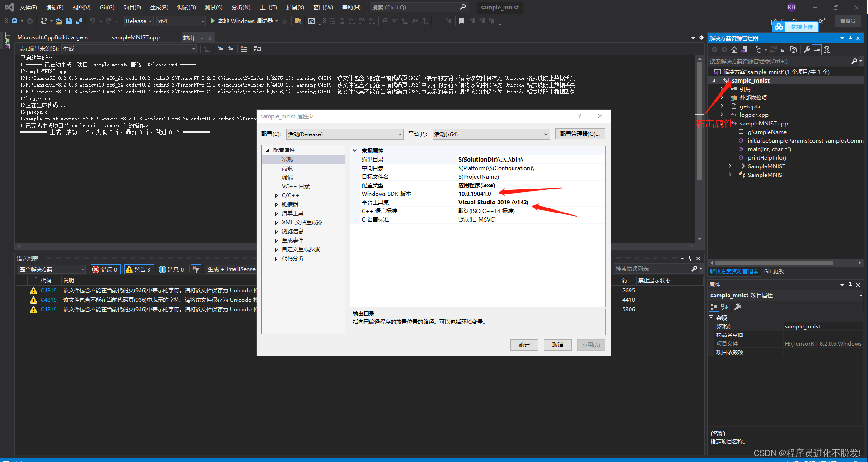
Task: Click the Property Pages wrench in Properties panel
Action: (737, 307)
